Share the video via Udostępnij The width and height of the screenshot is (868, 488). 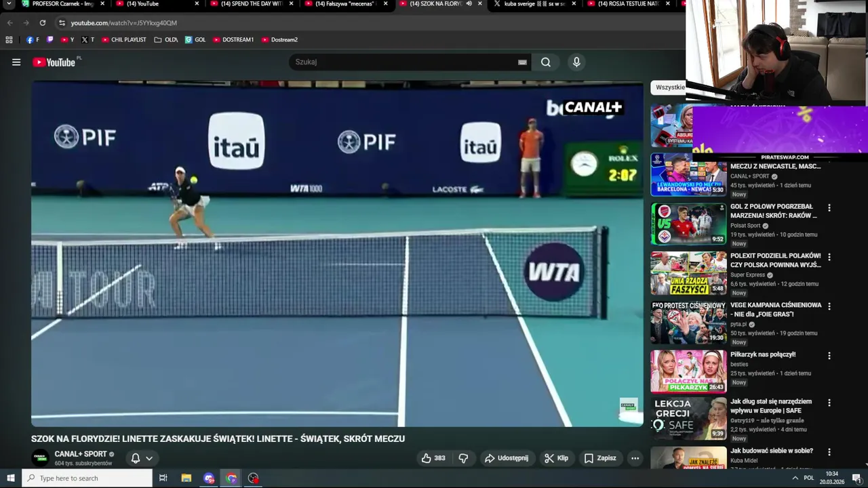coord(507,458)
